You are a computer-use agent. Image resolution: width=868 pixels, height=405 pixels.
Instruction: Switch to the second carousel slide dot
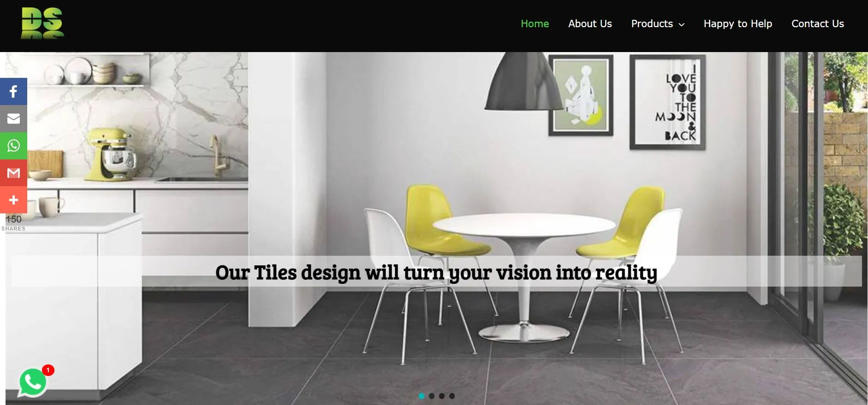tap(432, 396)
